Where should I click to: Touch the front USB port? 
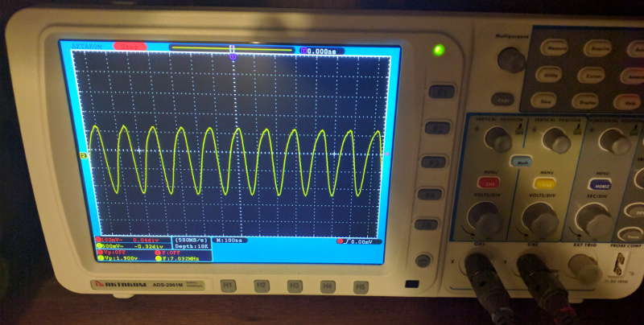pyautogui.click(x=412, y=284)
